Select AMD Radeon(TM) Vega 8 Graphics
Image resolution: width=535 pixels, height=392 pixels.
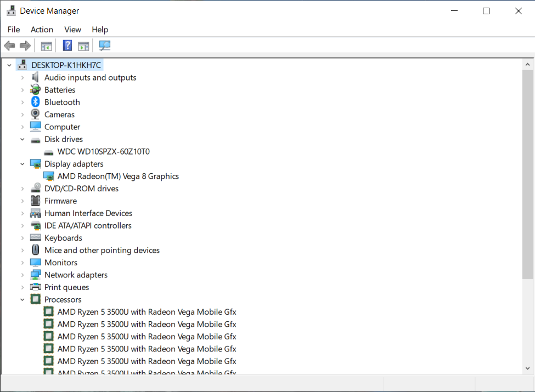point(118,176)
